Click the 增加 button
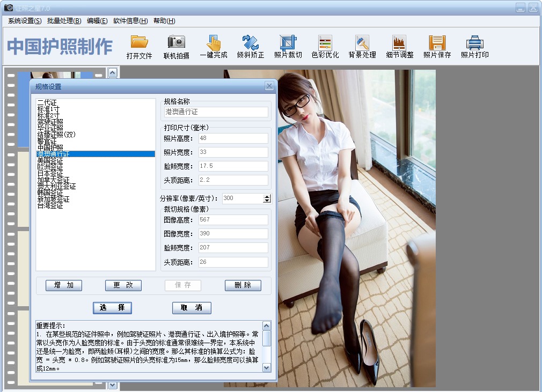 (64, 285)
